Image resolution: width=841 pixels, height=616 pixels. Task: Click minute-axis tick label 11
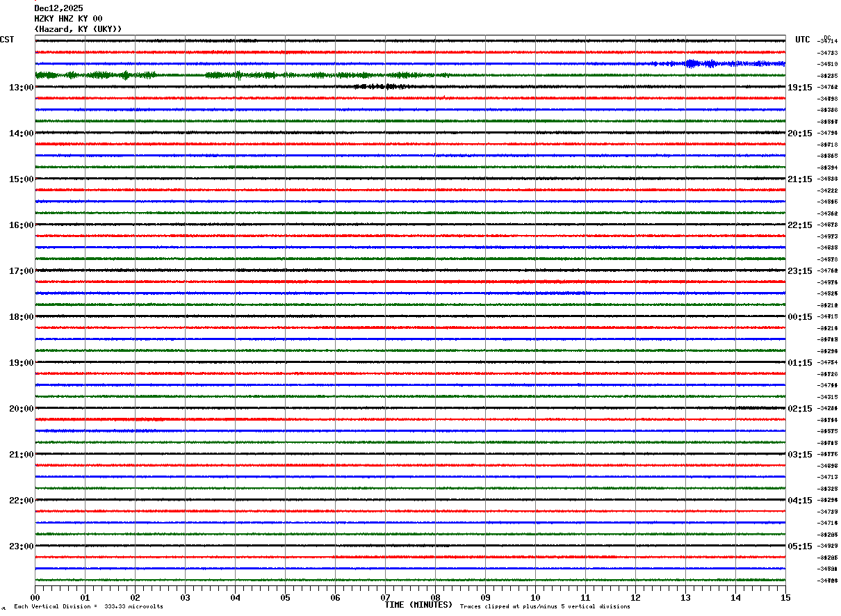coord(585,597)
